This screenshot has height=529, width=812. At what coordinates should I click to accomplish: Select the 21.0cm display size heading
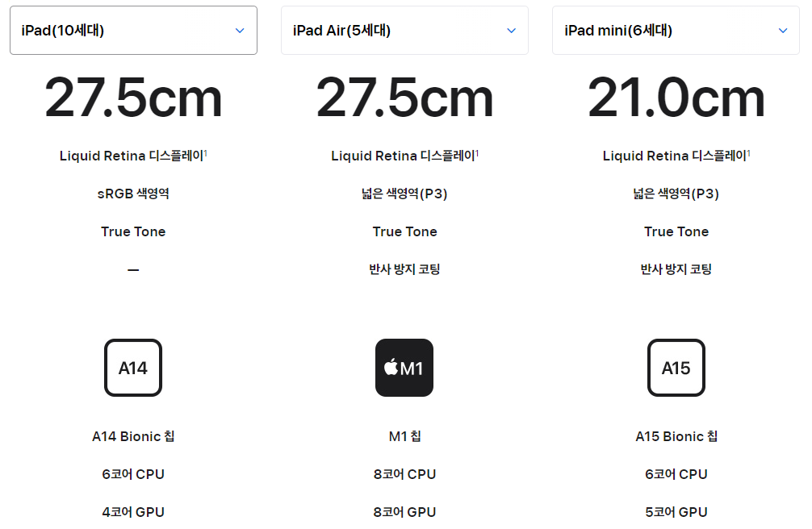[676, 98]
